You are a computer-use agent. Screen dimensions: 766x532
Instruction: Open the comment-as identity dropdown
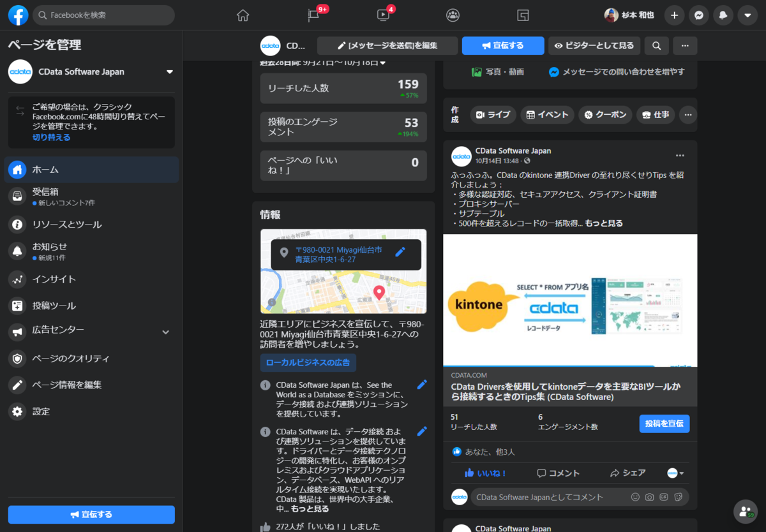(x=675, y=473)
